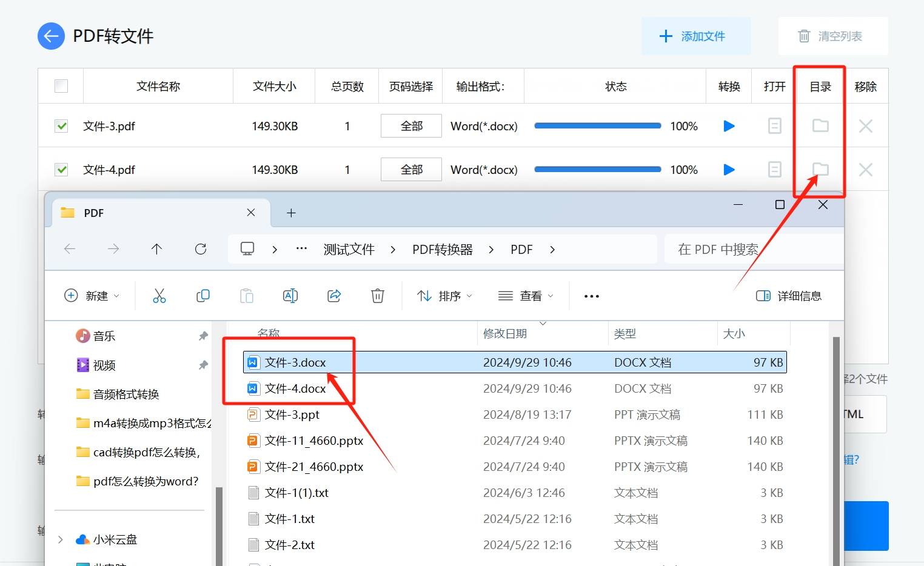Click the Cut scissors icon
The image size is (924, 566).
159,296
